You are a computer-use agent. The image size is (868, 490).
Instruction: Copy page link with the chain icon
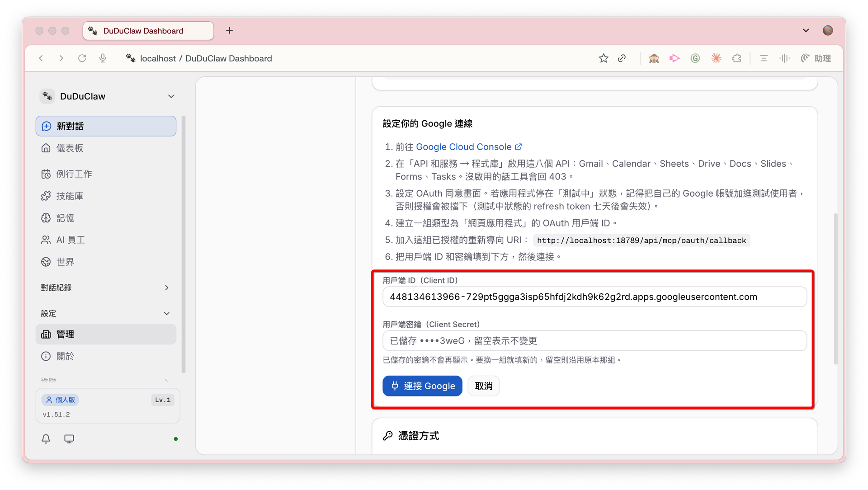[x=622, y=58]
